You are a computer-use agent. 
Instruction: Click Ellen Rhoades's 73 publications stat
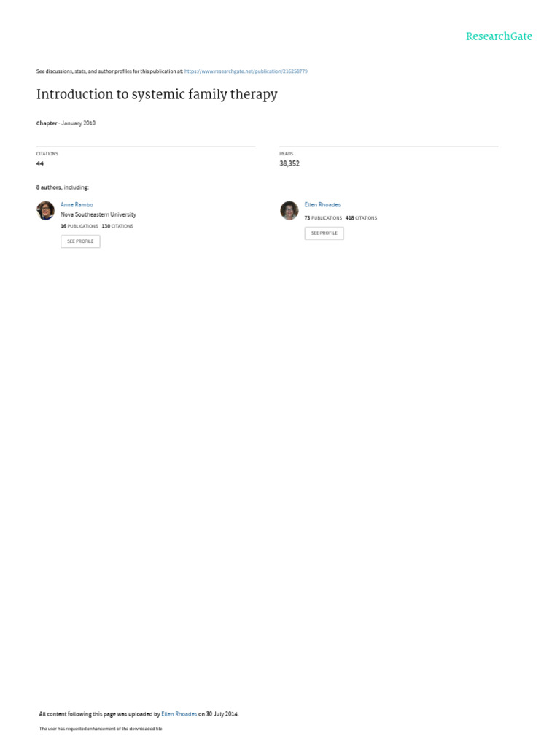click(x=323, y=218)
